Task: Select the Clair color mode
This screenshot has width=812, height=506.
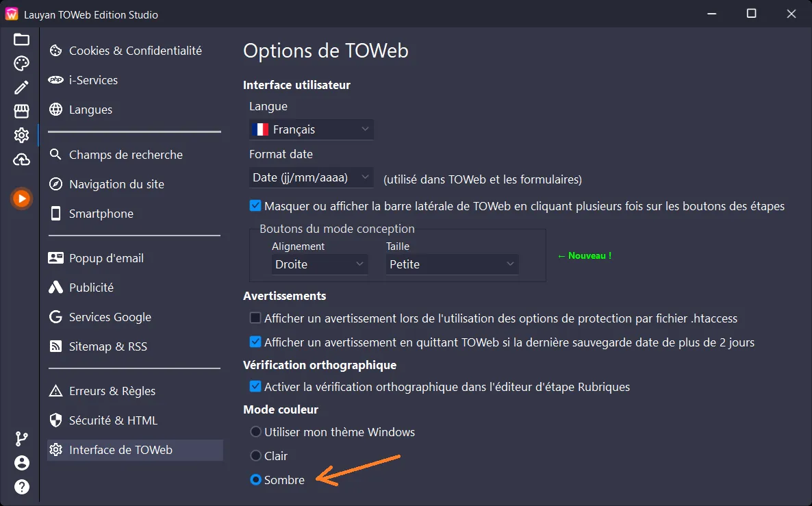Action: click(255, 455)
